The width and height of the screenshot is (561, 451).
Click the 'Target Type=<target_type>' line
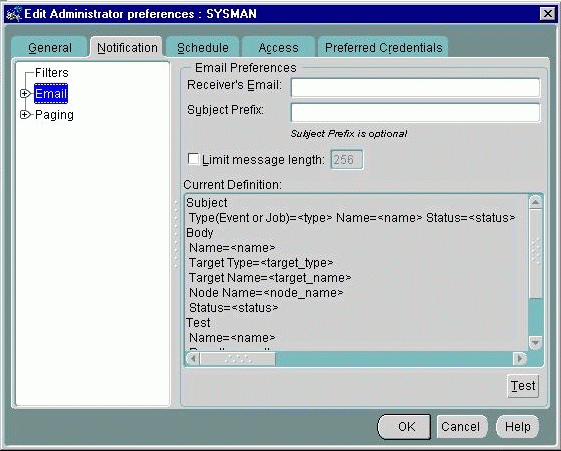tap(261, 263)
